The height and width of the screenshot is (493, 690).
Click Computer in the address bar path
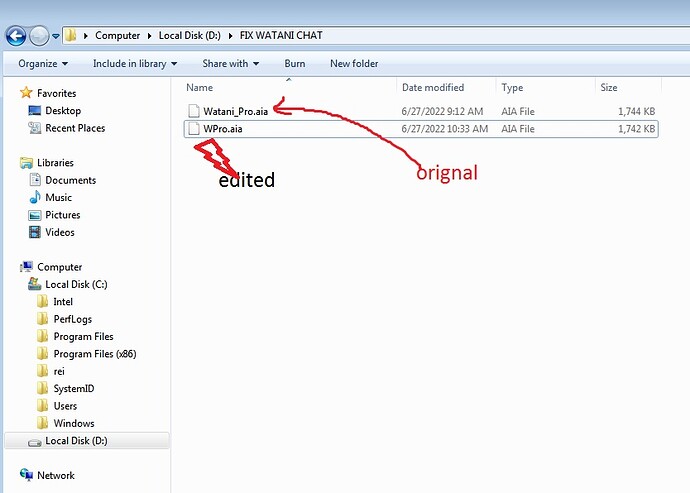tap(117, 36)
